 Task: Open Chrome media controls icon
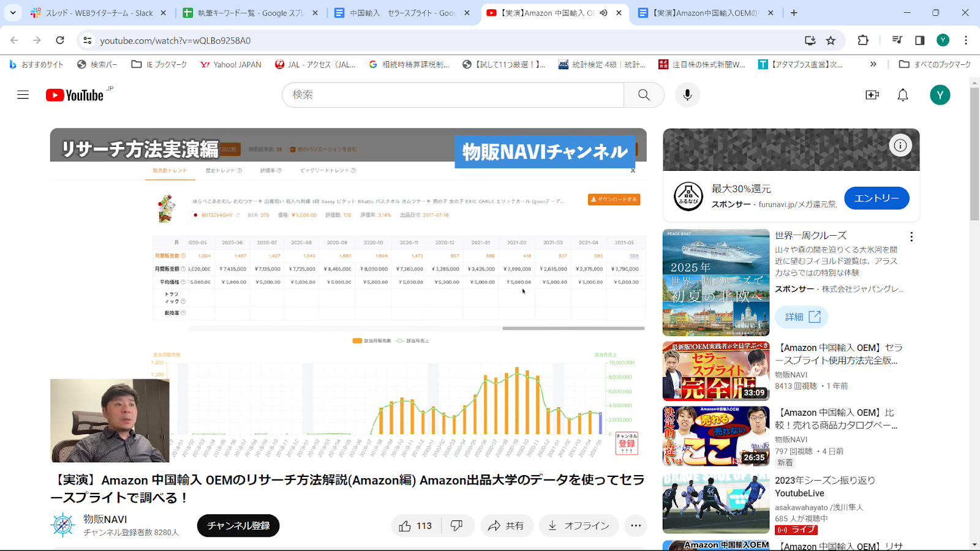[897, 40]
